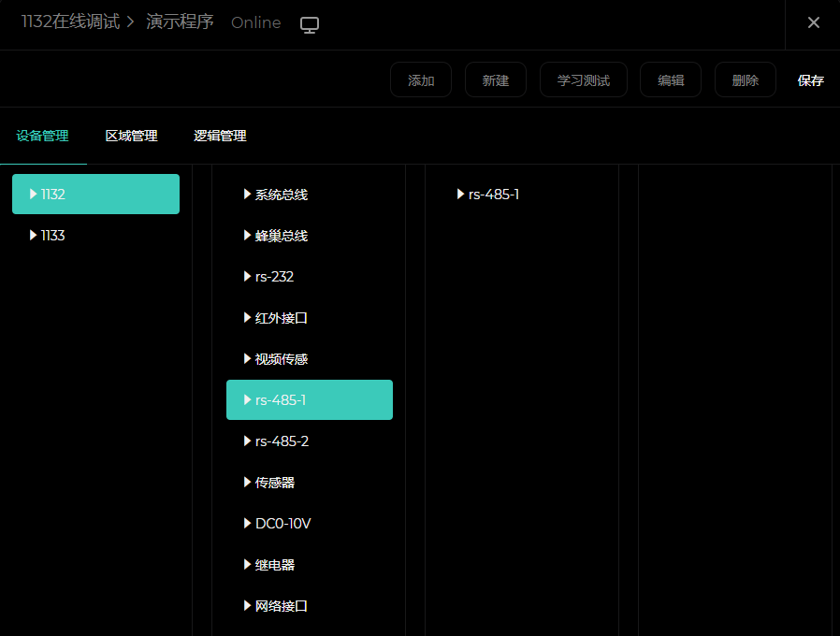
Task: Expand the 传感器 node arrow
Action: [x=247, y=483]
